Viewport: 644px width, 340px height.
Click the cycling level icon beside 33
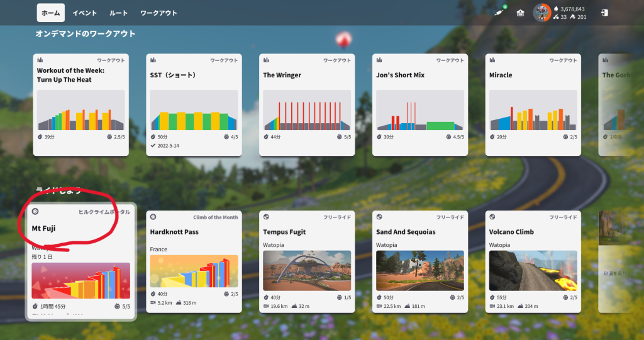556,17
